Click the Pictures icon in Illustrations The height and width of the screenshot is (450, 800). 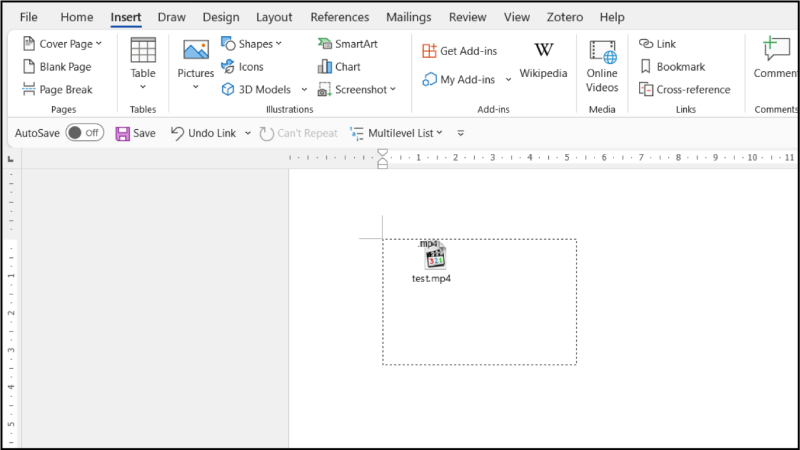[196, 50]
